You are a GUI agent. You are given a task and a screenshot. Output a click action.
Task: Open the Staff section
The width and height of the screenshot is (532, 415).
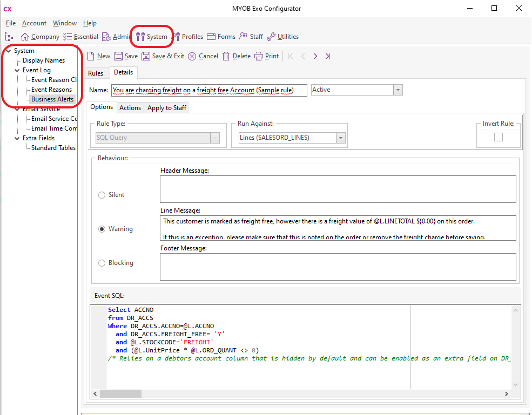coord(251,37)
